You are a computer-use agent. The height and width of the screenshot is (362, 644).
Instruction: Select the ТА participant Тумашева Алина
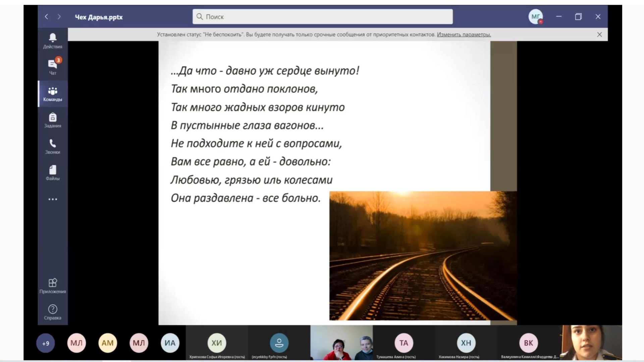point(404,343)
